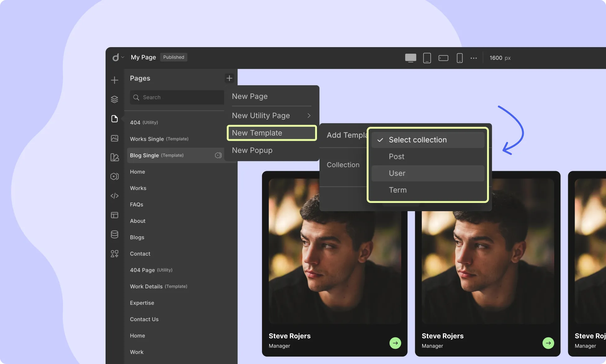Viewport: 606px width, 364px height.
Task: Open the custom code icon
Action: pyautogui.click(x=115, y=196)
